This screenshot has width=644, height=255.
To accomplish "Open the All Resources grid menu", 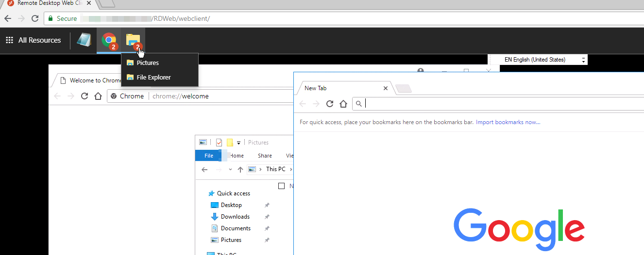I will coord(33,40).
